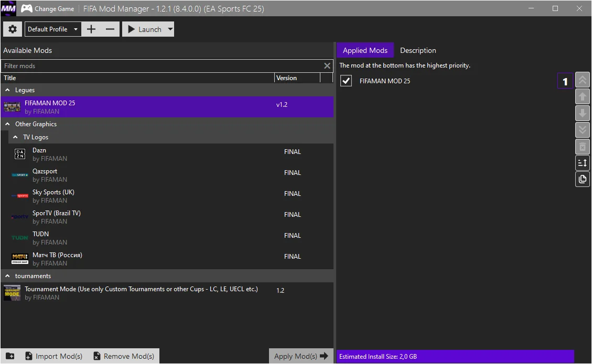Click the FIFAMAN MOD 25 thumbnail
Screen dimensions: 592x364
[x=12, y=107]
